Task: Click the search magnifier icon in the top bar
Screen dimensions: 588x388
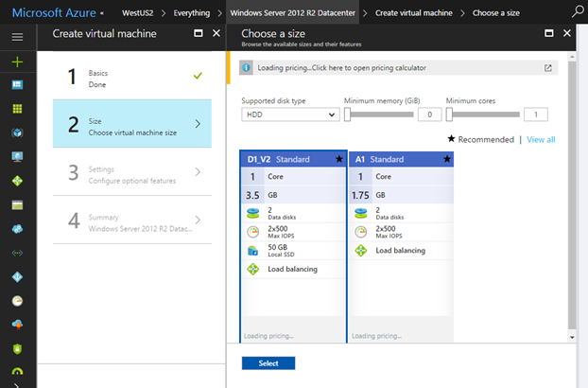Action: pos(579,12)
